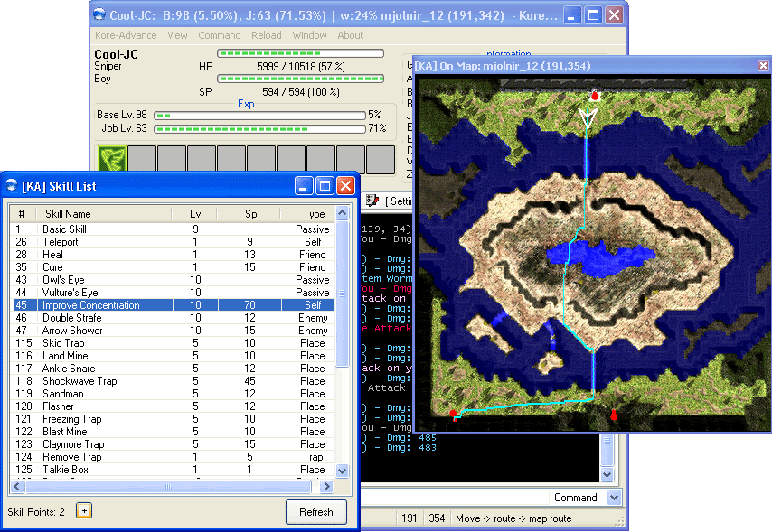Screen dimensions: 772x532
Task: Select the Freezing Trap skill row
Action: coord(173,419)
